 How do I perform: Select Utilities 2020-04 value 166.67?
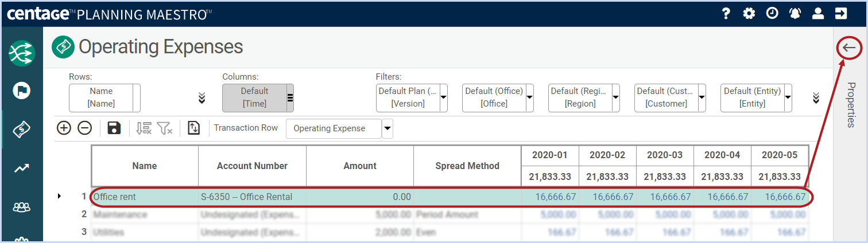click(x=722, y=232)
